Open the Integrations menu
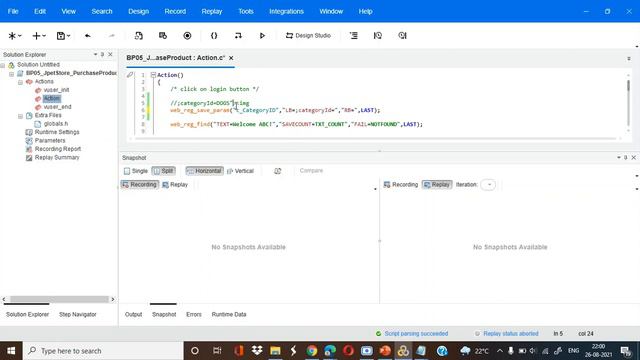The width and height of the screenshot is (640, 360). click(x=286, y=11)
